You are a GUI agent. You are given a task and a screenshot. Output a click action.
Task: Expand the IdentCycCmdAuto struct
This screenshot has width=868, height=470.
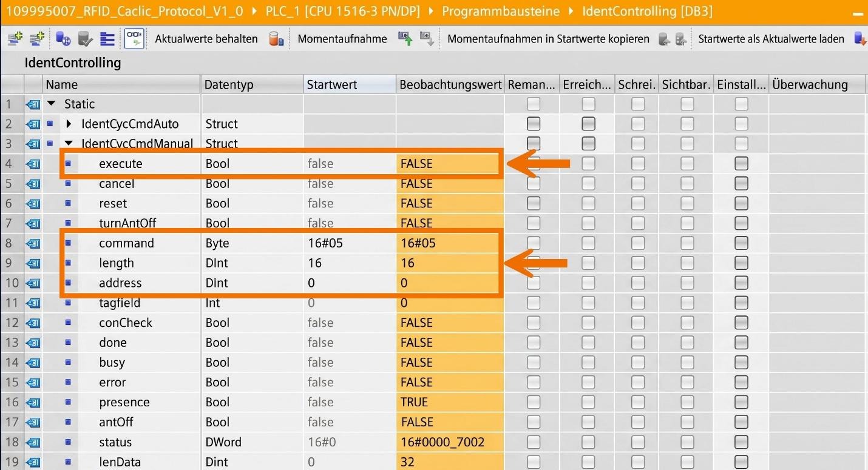pyautogui.click(x=69, y=124)
